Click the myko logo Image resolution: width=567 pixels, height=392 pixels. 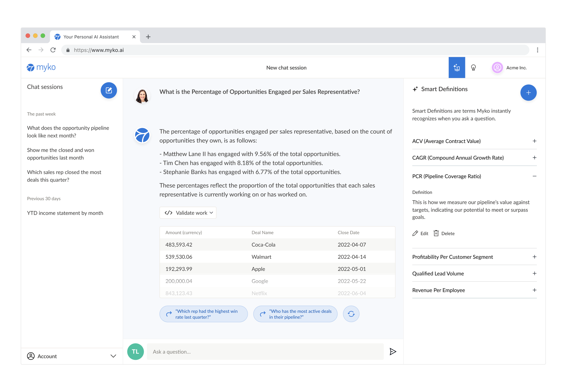click(41, 67)
